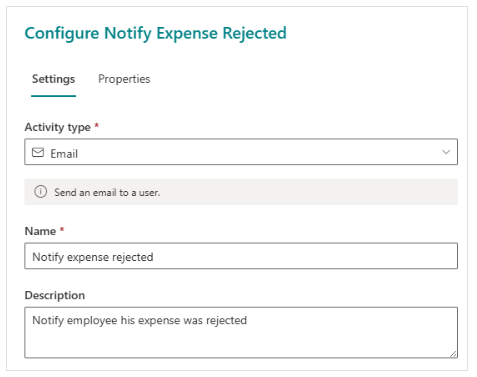477x377 pixels.
Task: Select the Settings tab
Action: (x=53, y=79)
